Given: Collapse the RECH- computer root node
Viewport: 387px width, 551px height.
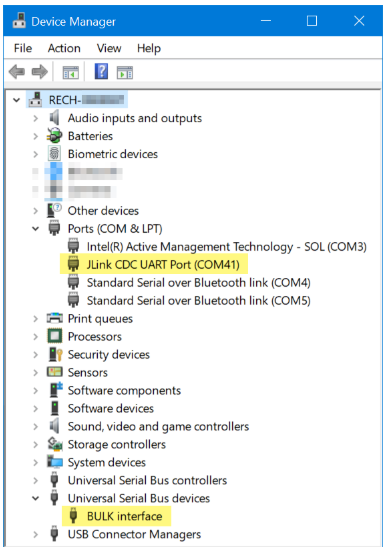Looking at the screenshot, I should point(17,100).
